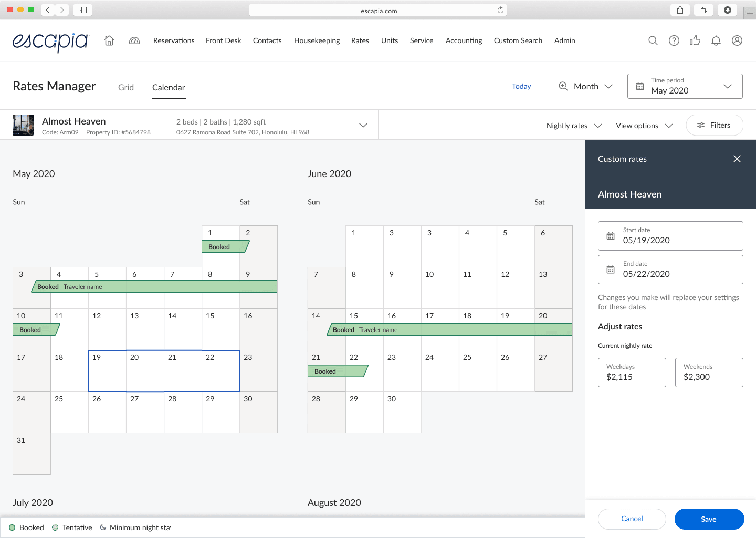Open the dashboard gauge icon
The height and width of the screenshot is (538, 756).
pyautogui.click(x=134, y=40)
